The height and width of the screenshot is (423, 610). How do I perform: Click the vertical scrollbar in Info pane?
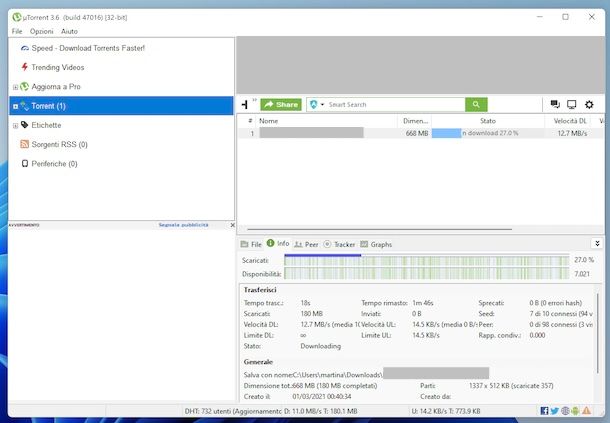(x=598, y=333)
